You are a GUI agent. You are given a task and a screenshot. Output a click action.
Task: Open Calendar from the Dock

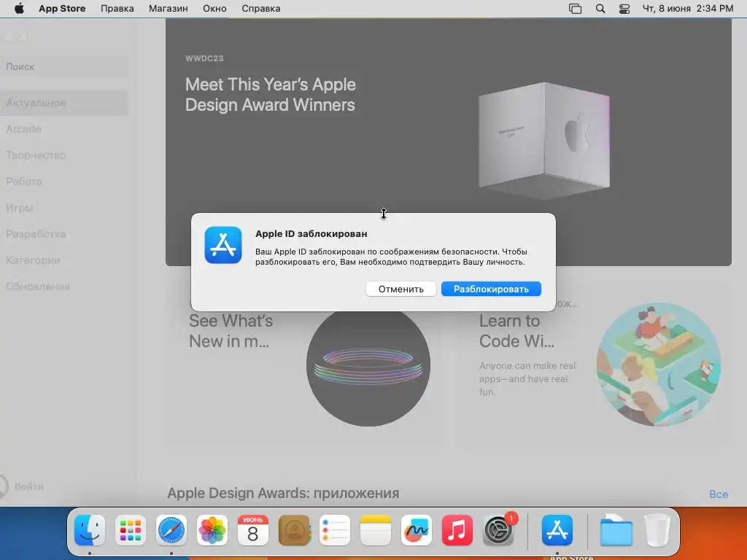click(253, 530)
